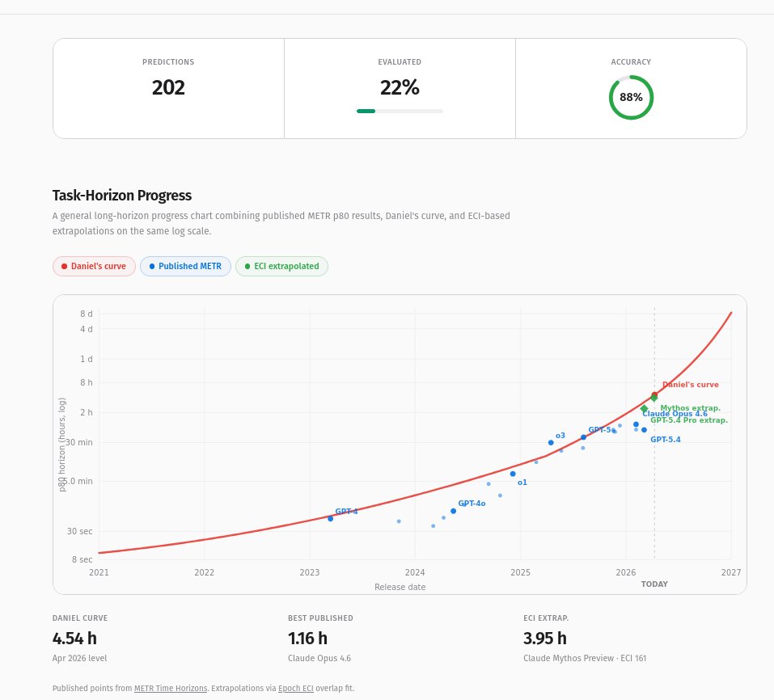774x700 pixels.
Task: Click the 3.95 h ECI extrap. value
Action: coord(545,639)
